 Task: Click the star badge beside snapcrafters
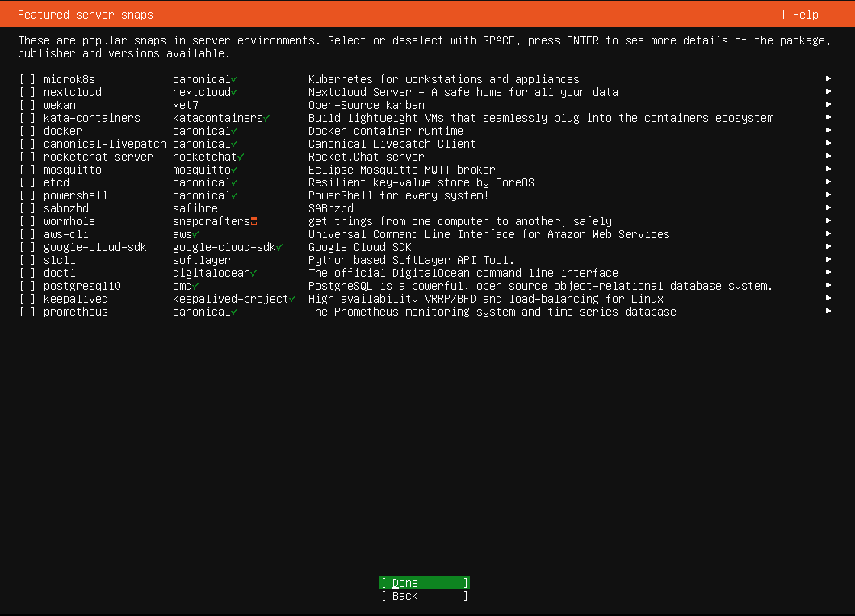click(x=254, y=221)
